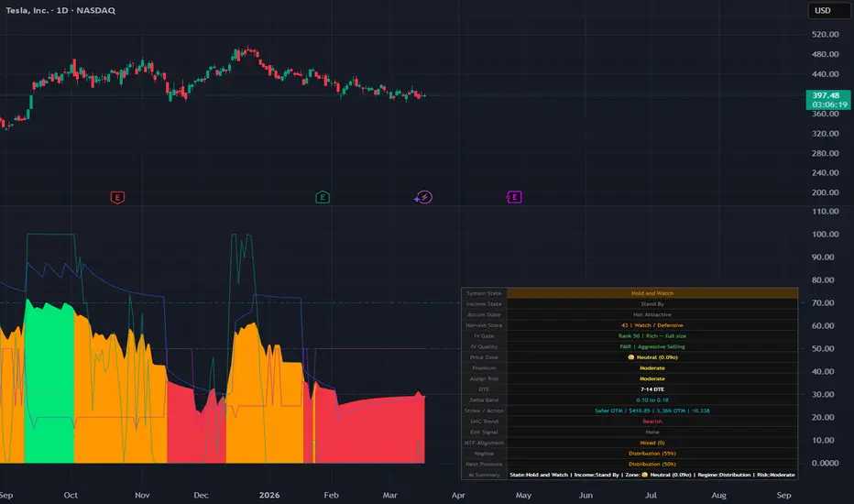Click the Jul label on time axis

click(x=651, y=495)
